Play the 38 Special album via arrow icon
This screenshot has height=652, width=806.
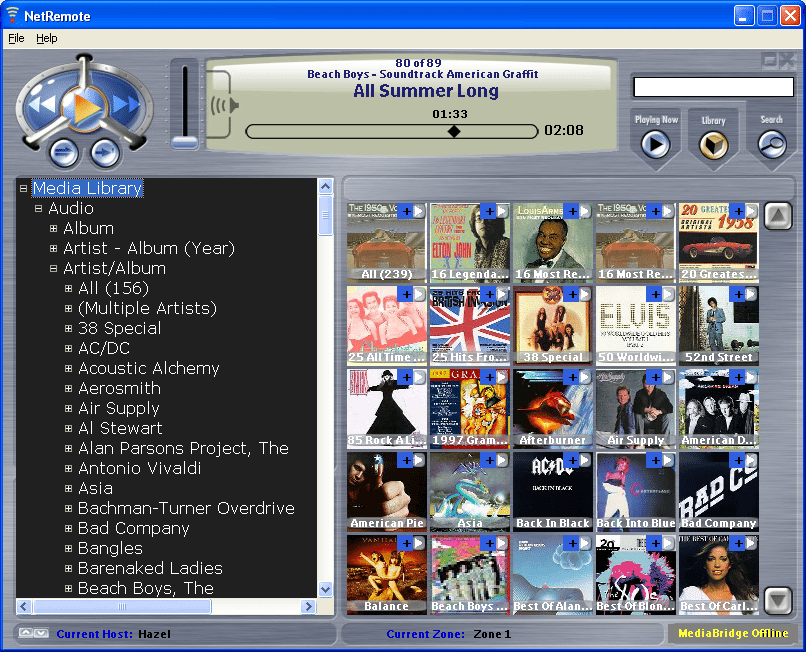584,295
